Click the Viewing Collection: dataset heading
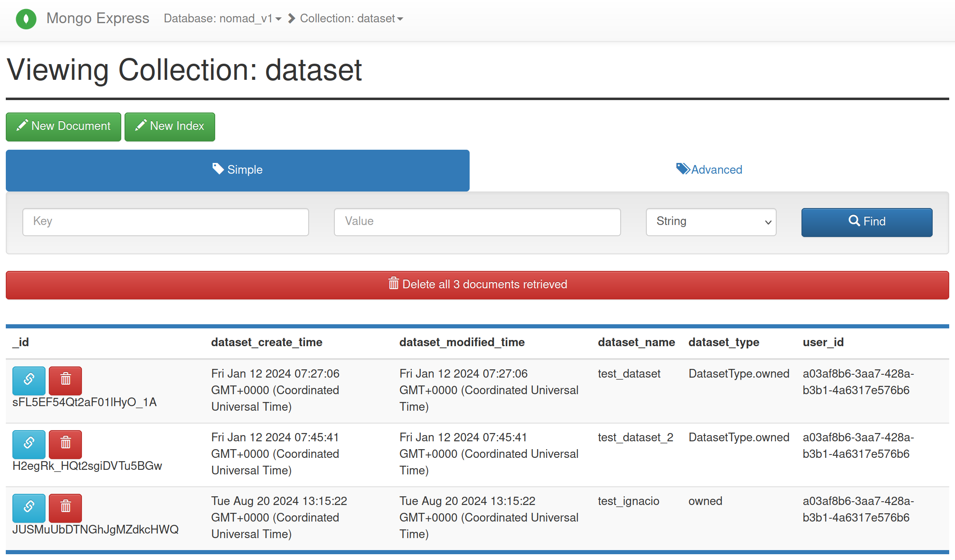 (x=185, y=70)
